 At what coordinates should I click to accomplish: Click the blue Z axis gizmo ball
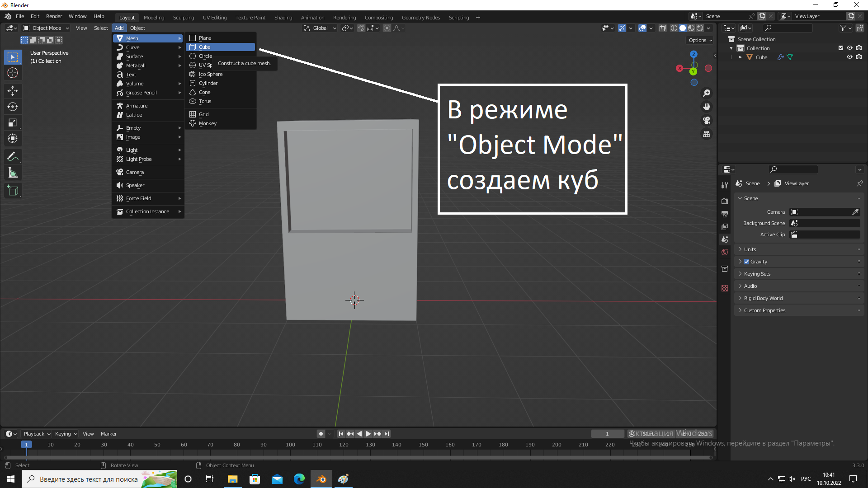(693, 54)
